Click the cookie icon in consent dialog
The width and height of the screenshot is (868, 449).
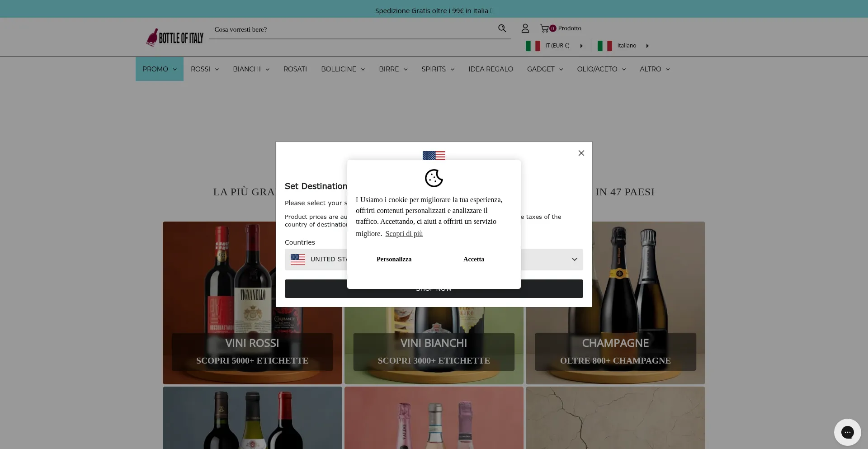tap(434, 178)
